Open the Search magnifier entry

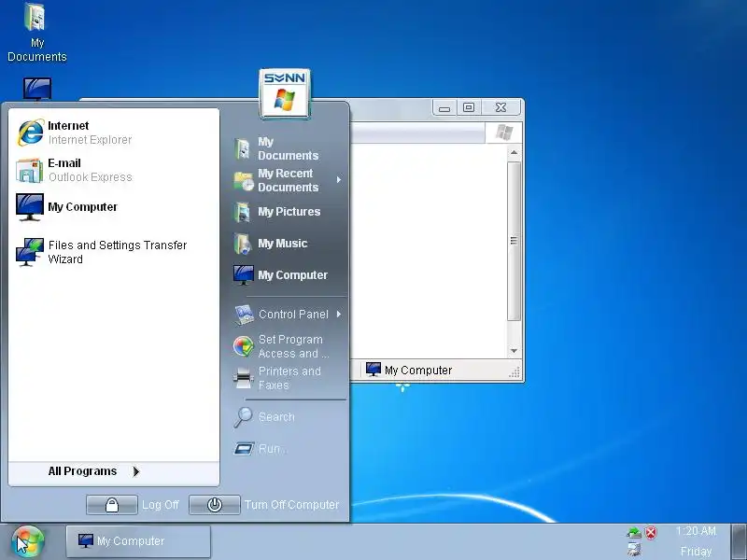pyautogui.click(x=288, y=417)
